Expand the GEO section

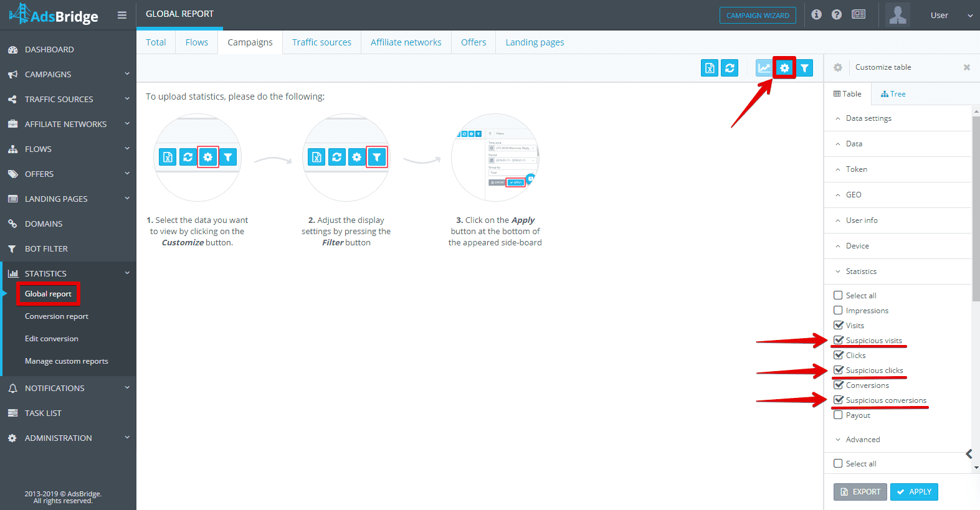pyautogui.click(x=897, y=195)
